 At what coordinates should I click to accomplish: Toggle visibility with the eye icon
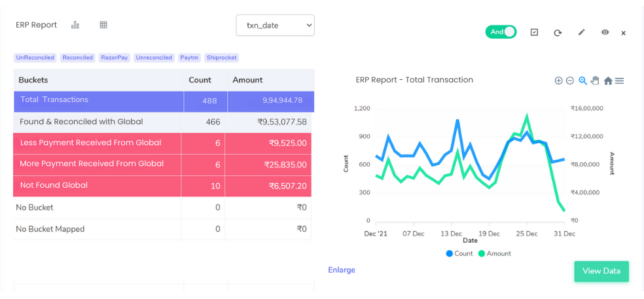[605, 32]
